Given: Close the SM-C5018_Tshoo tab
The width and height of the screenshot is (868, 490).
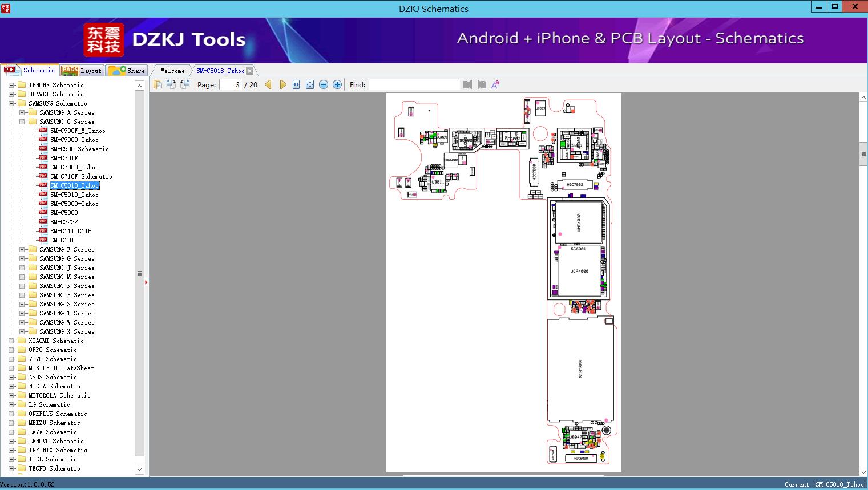Looking at the screenshot, I should tap(249, 71).
